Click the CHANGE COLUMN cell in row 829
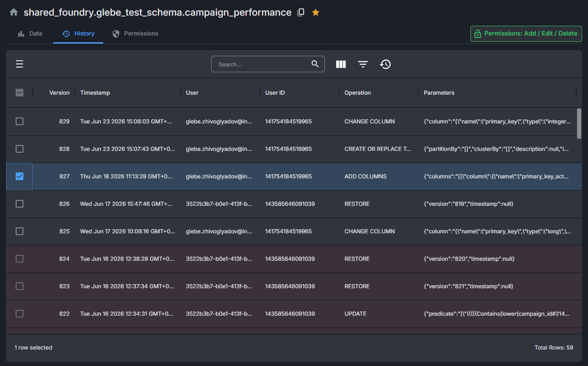Image resolution: width=588 pixels, height=366 pixels. 370,121
